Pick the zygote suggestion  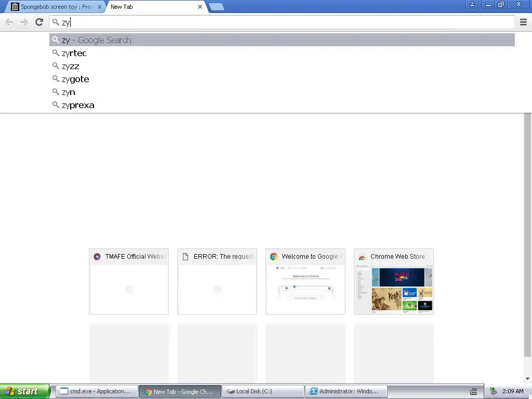[282, 79]
